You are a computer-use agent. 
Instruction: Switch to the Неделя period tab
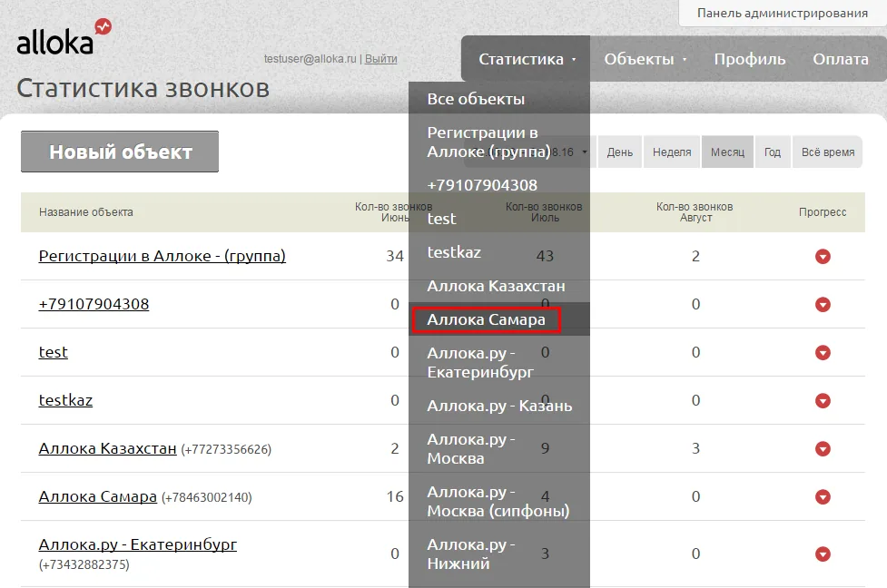pyautogui.click(x=672, y=152)
